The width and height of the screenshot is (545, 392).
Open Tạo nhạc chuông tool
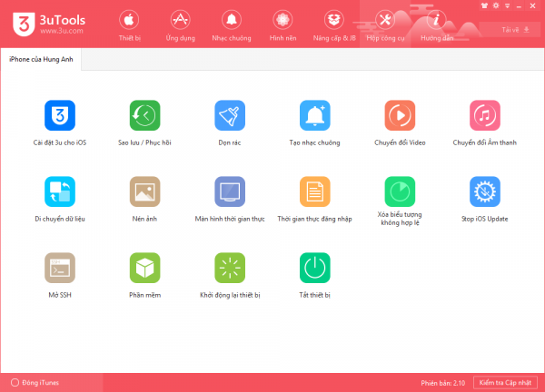pyautogui.click(x=314, y=115)
